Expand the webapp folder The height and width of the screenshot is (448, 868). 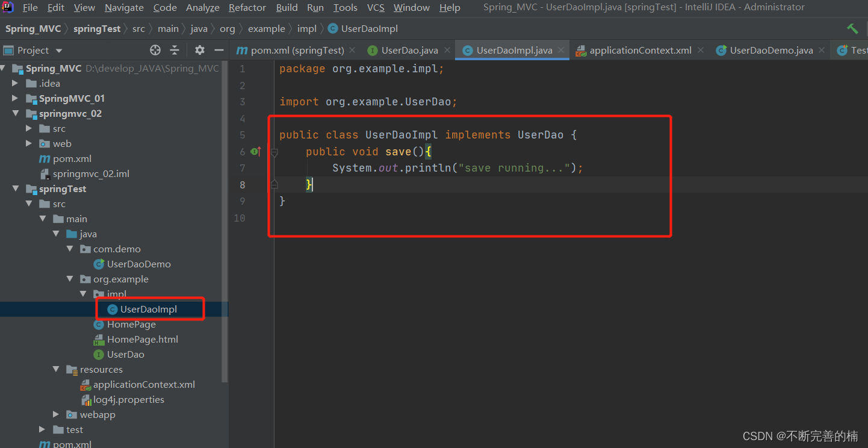[x=56, y=414]
